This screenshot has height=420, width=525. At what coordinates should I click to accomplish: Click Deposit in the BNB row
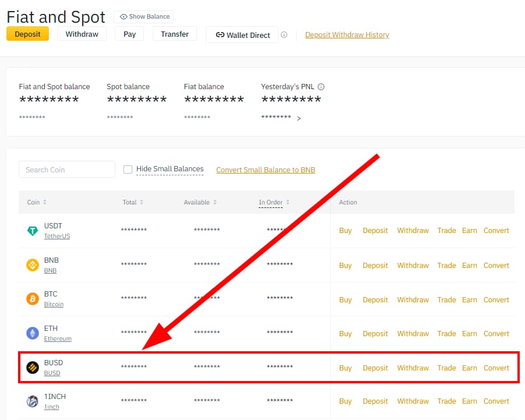tap(375, 266)
